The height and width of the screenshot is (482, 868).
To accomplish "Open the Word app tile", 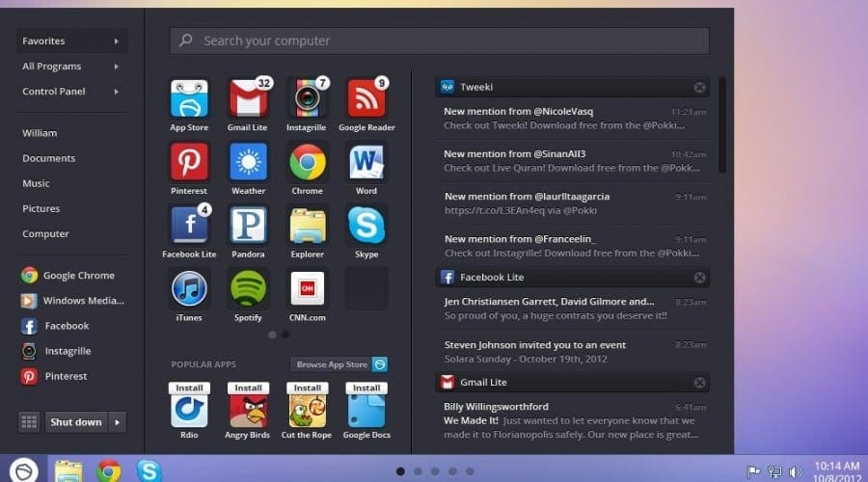I will pyautogui.click(x=366, y=162).
